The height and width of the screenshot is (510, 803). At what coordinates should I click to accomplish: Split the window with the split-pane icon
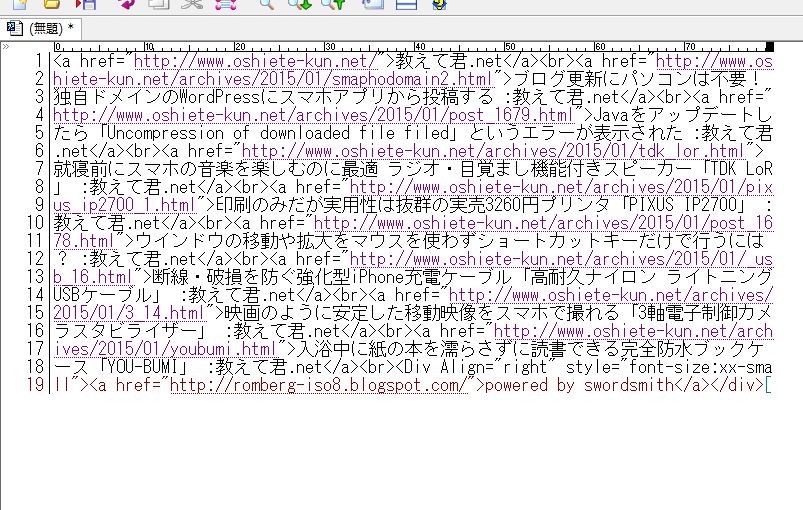(x=407, y=5)
